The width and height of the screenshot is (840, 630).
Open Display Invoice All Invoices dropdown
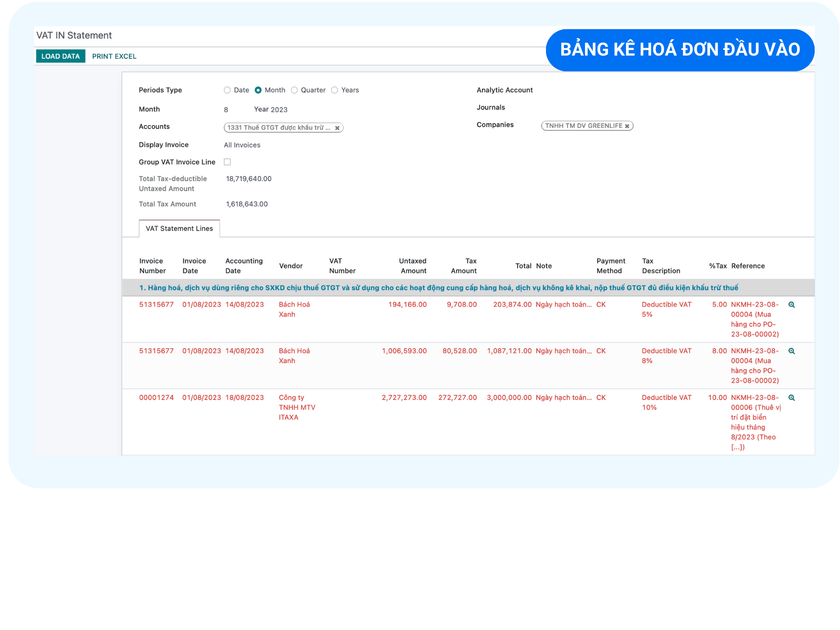point(242,145)
